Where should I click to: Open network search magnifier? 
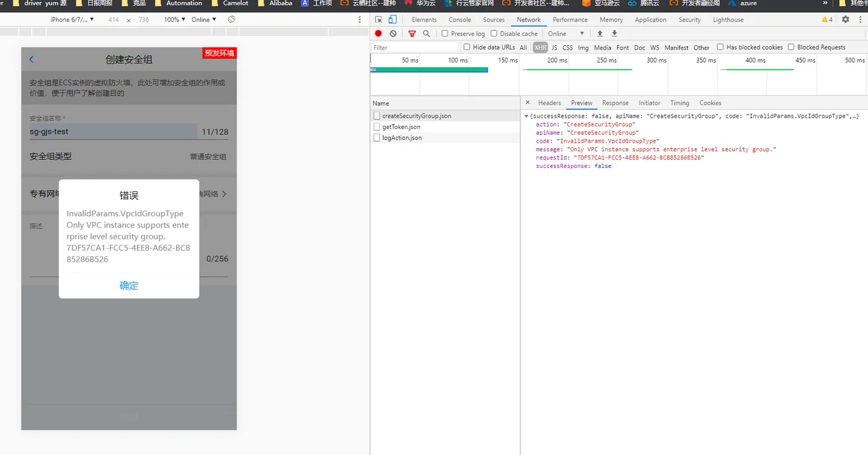click(427, 33)
